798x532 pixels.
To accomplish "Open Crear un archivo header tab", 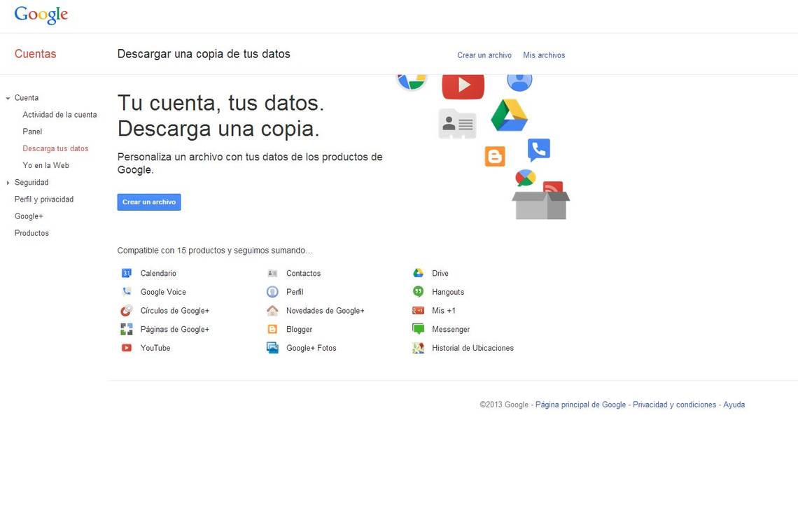I will coord(484,55).
